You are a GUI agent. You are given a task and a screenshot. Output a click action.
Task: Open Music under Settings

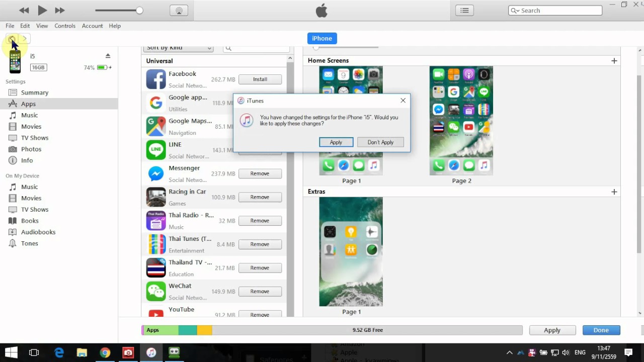tap(29, 115)
